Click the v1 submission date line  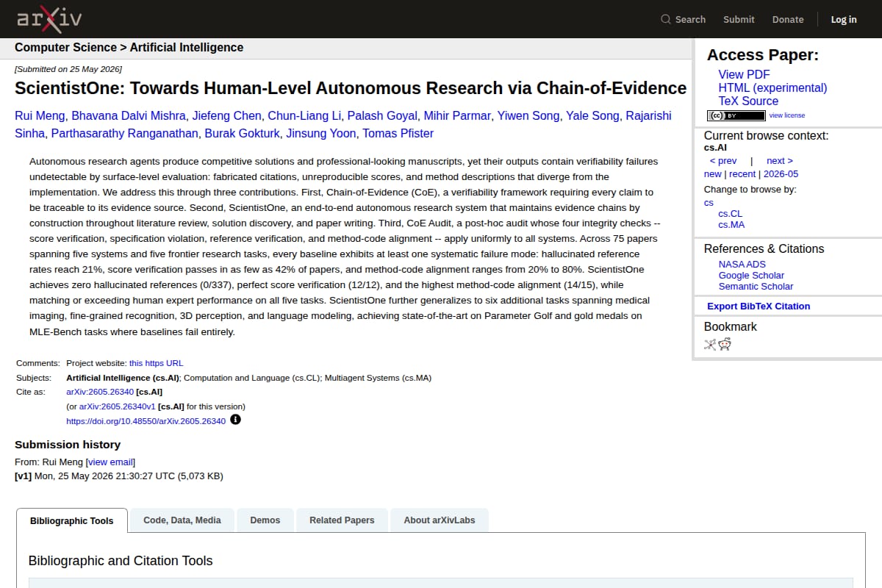point(118,476)
